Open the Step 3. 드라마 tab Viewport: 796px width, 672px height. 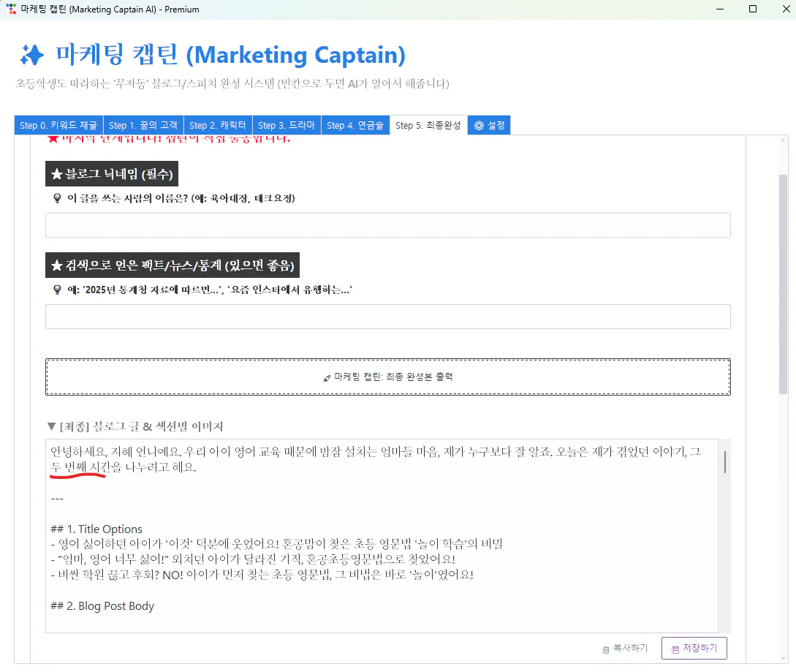286,125
